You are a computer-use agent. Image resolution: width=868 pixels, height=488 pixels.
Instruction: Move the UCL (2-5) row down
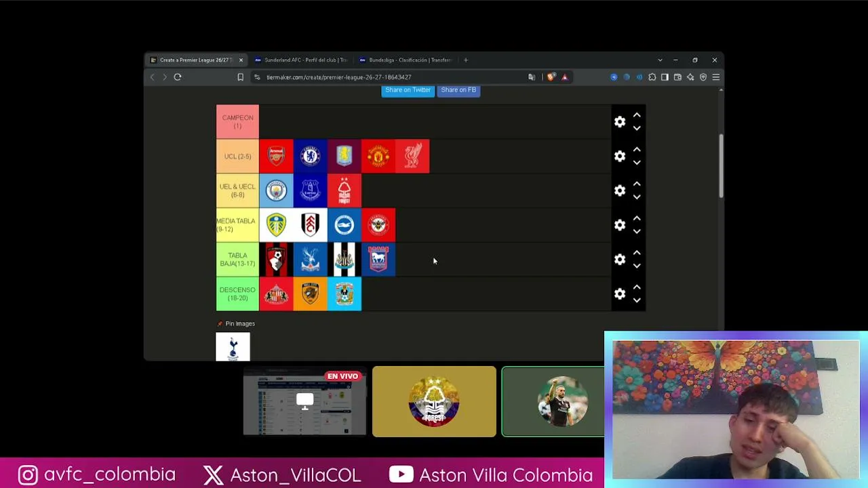[x=637, y=163]
